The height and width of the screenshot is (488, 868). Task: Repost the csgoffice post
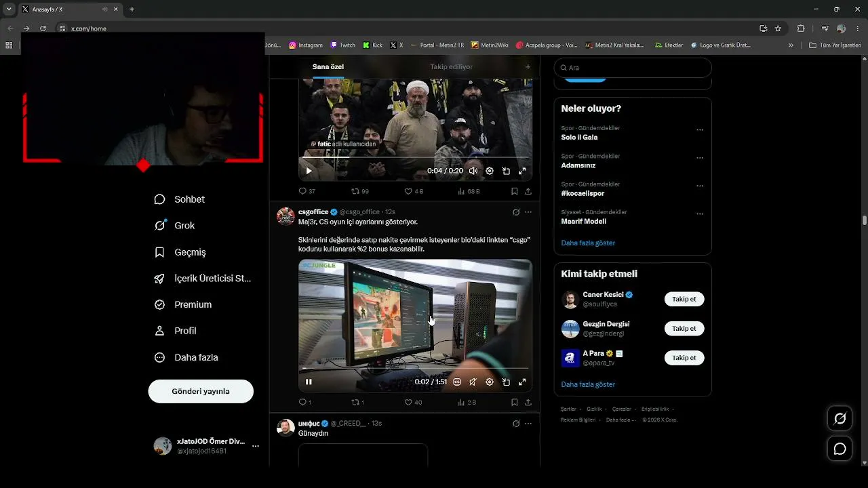pos(357,402)
